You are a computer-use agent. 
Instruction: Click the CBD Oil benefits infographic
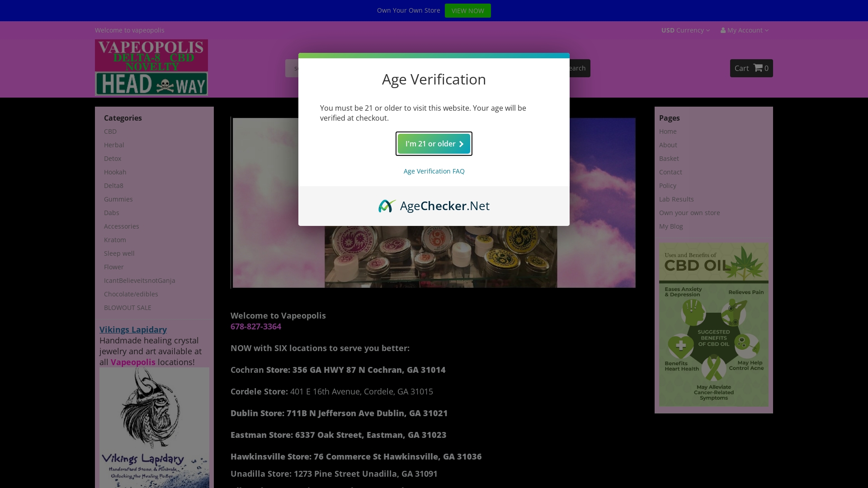(714, 324)
